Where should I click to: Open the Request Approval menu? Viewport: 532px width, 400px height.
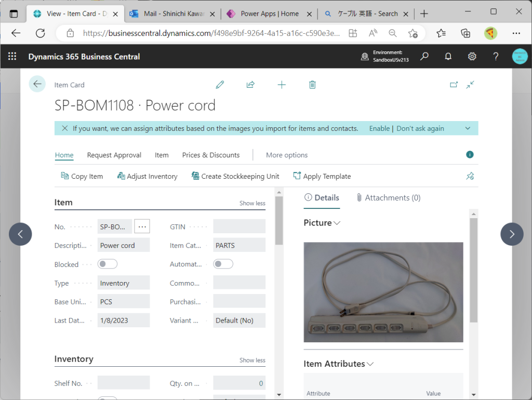pos(114,155)
